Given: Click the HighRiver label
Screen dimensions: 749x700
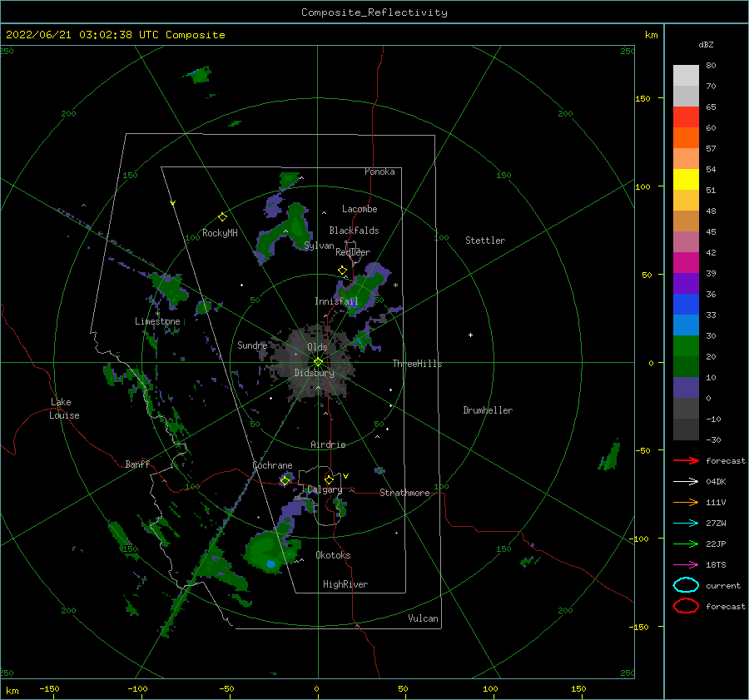Looking at the screenshot, I should 345,584.
